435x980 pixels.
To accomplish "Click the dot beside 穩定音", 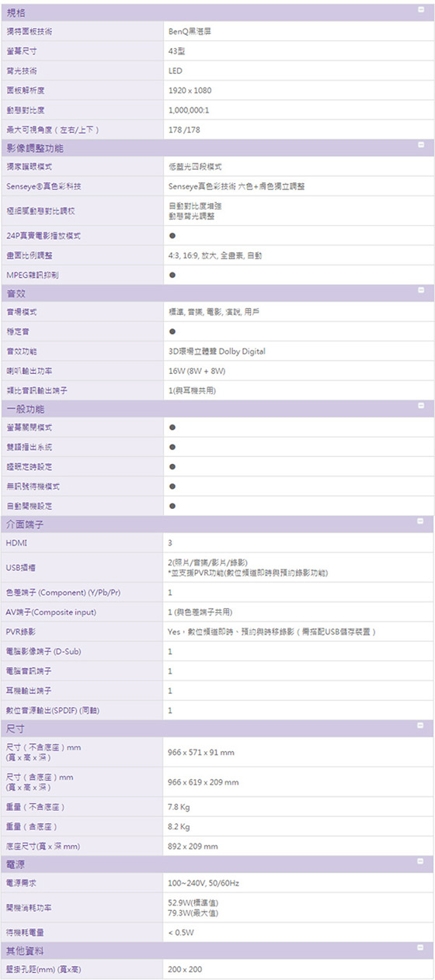I will 172,331.
